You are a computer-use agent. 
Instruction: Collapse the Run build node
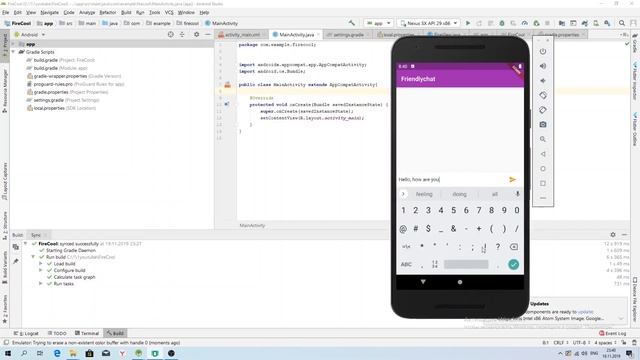(x=33, y=257)
